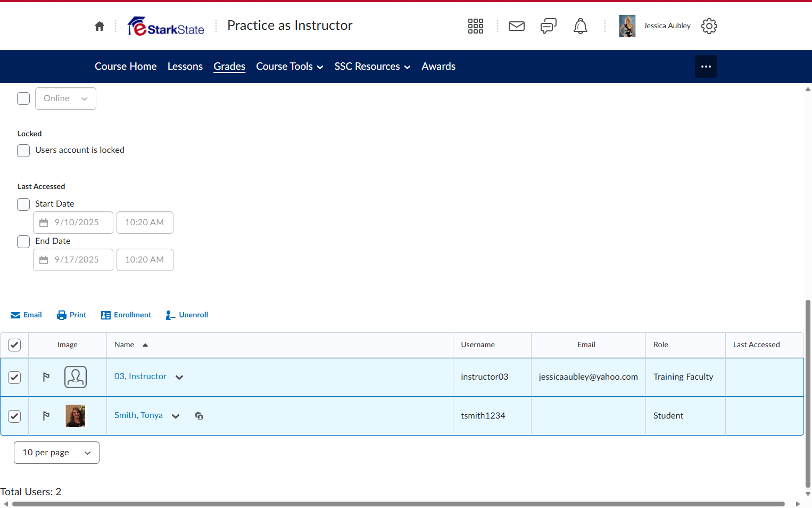Expand the SSC Resources menu
Image resolution: width=812 pixels, height=508 pixels.
click(372, 67)
